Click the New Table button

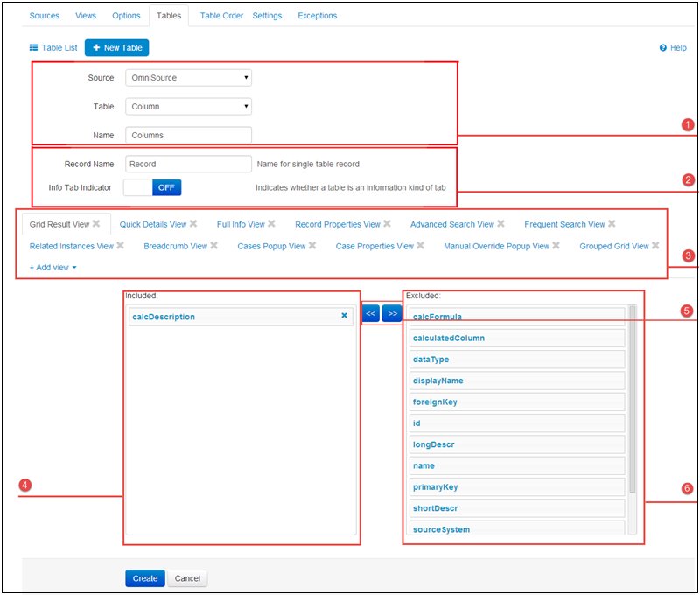(x=117, y=48)
